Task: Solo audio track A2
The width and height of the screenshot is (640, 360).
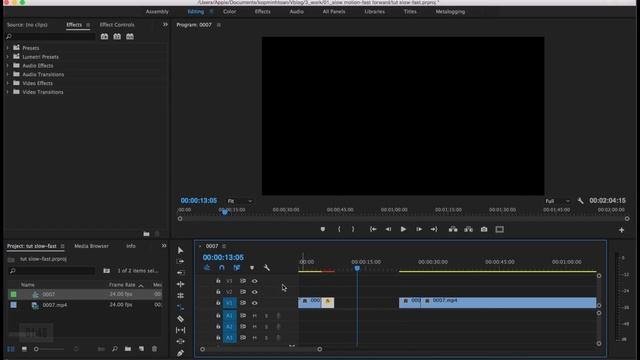Action: pos(266,327)
